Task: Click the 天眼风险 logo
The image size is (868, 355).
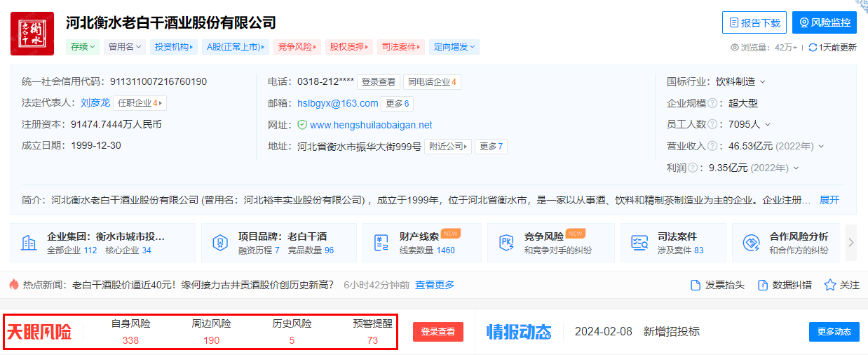Action: click(39, 332)
